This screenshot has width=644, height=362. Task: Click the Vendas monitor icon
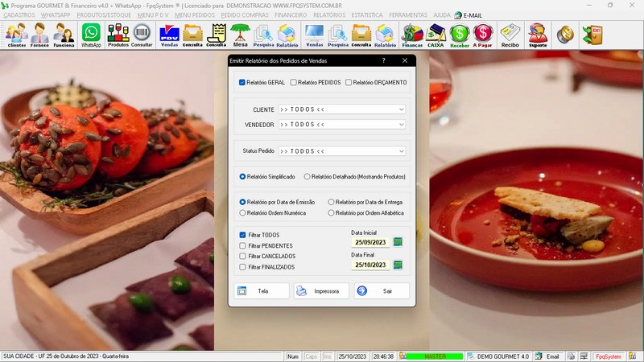point(314,35)
